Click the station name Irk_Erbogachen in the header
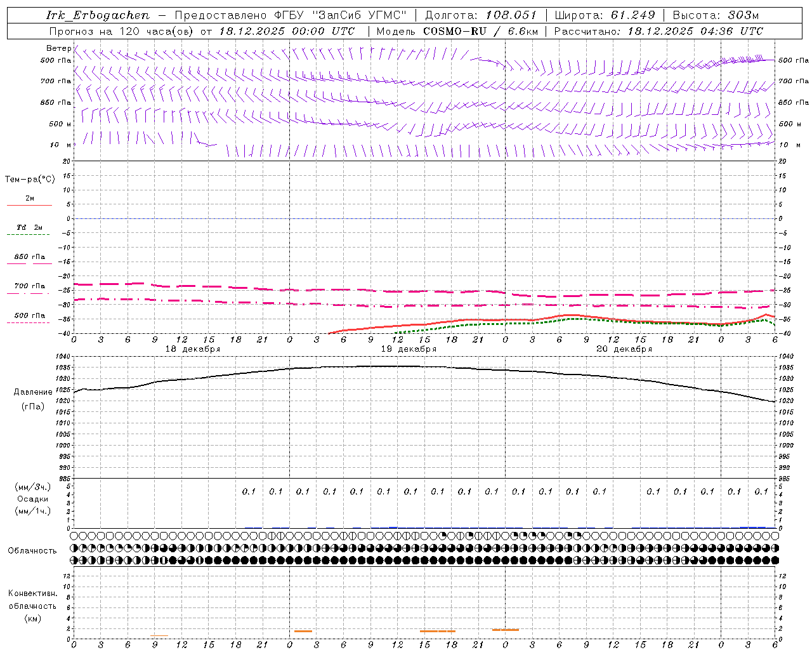812x650 pixels. [x=98, y=15]
